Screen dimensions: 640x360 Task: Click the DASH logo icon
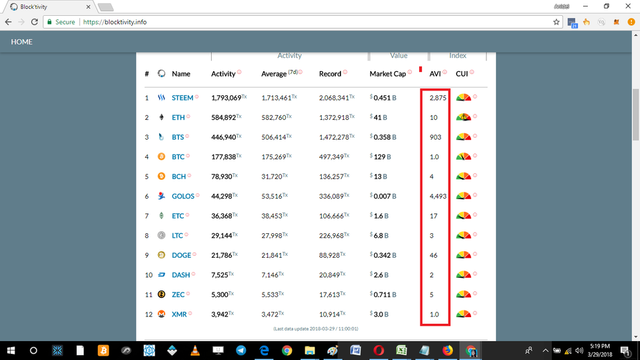(161, 275)
